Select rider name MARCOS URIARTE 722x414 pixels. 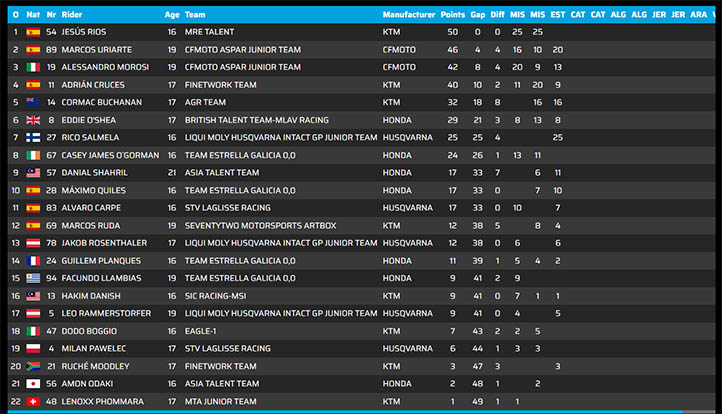pos(97,50)
